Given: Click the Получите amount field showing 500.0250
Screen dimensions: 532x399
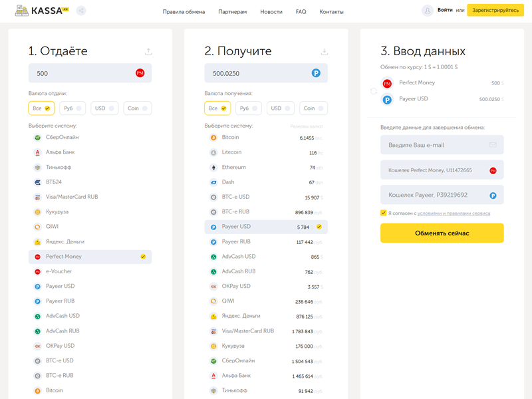Looking at the screenshot, I should point(266,73).
